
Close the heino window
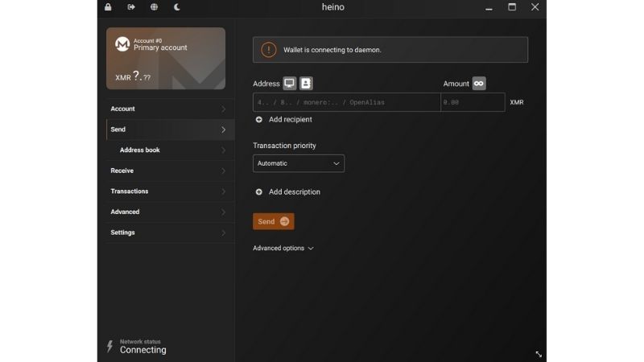[535, 7]
